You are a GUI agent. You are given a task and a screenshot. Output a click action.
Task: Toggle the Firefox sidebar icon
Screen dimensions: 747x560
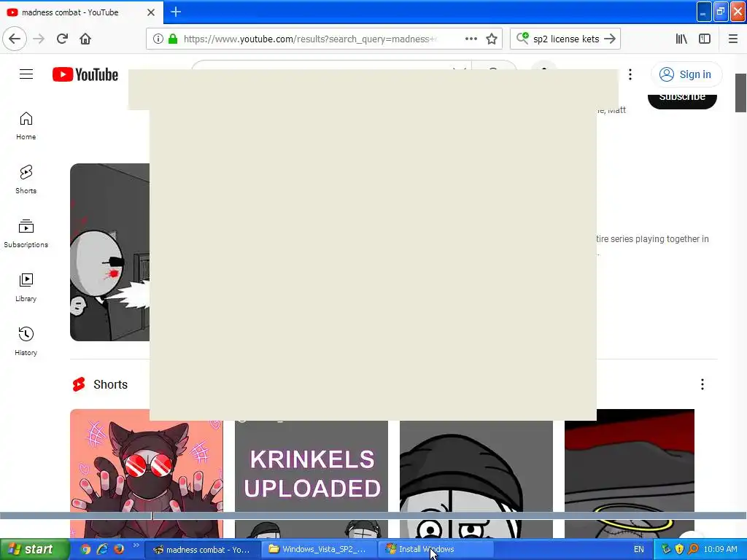[x=705, y=39]
